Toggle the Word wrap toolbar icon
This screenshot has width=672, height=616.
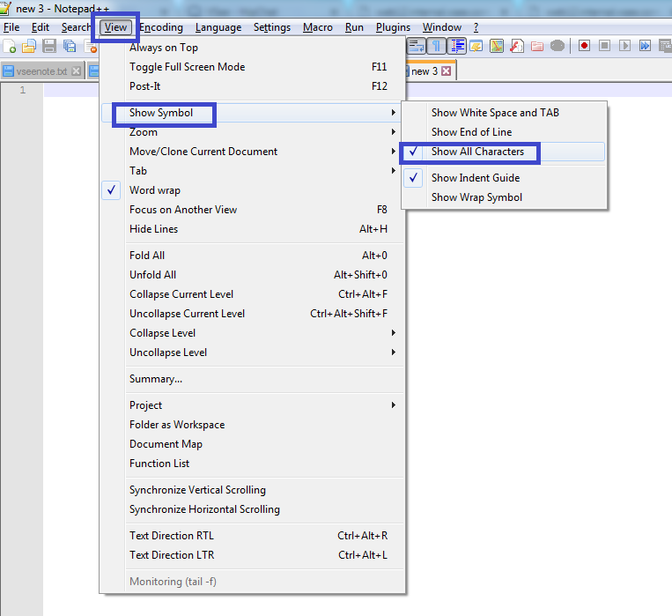[416, 46]
